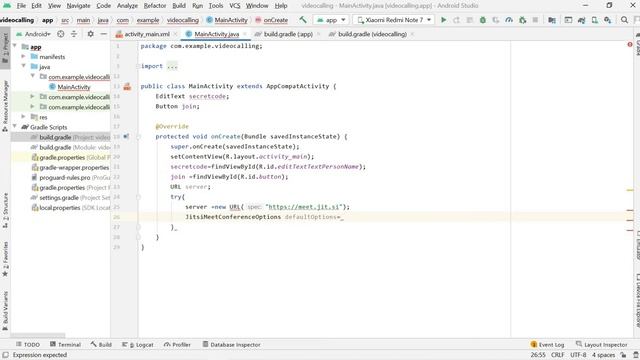Click the Make Project hammer icon

[303, 20]
